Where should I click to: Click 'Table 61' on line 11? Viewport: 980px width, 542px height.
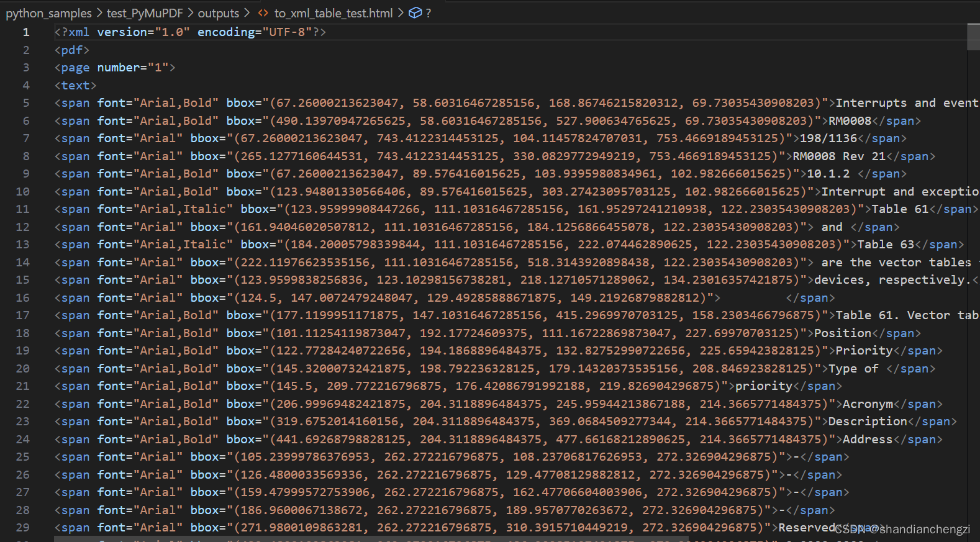tap(901, 209)
